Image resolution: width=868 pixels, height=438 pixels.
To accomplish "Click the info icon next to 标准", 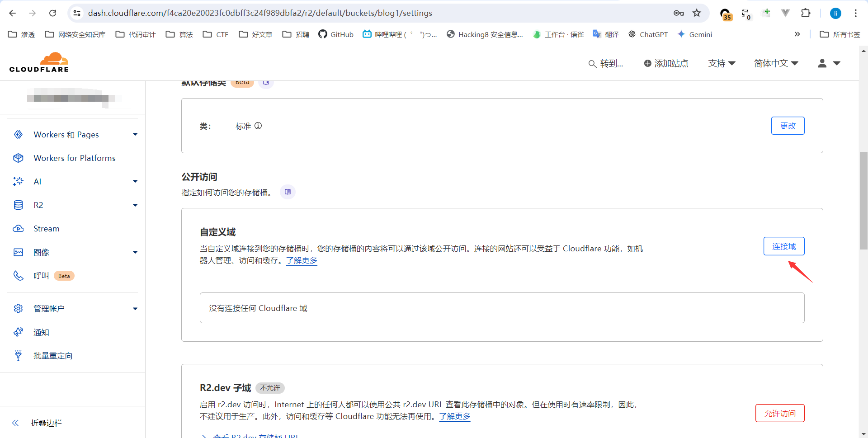I will [258, 126].
